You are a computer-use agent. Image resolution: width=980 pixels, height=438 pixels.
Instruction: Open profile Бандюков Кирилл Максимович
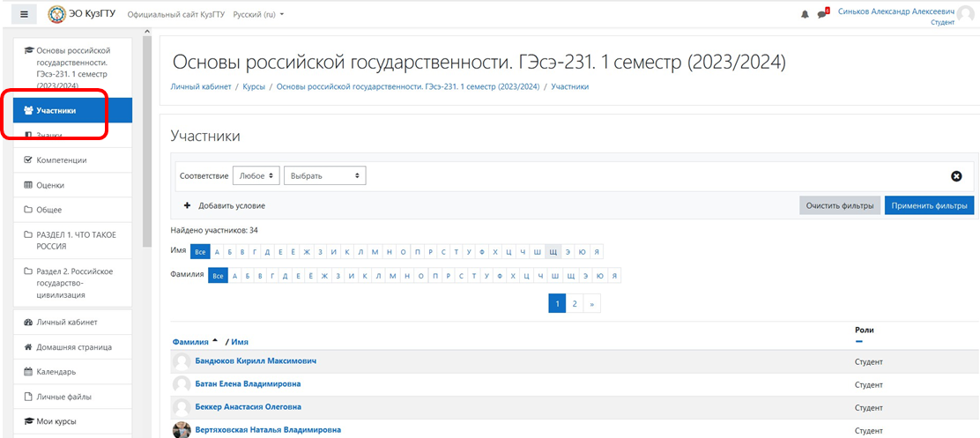coord(256,361)
